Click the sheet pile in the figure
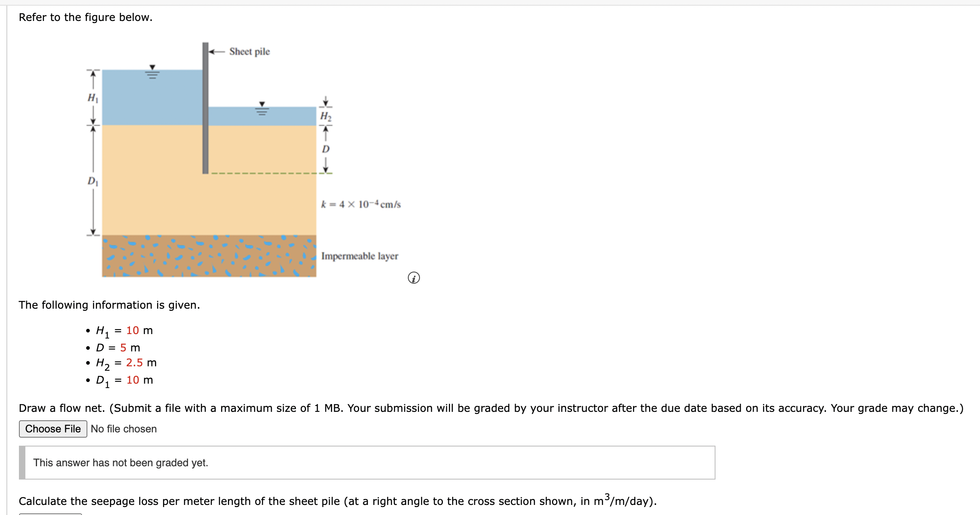 point(206,109)
